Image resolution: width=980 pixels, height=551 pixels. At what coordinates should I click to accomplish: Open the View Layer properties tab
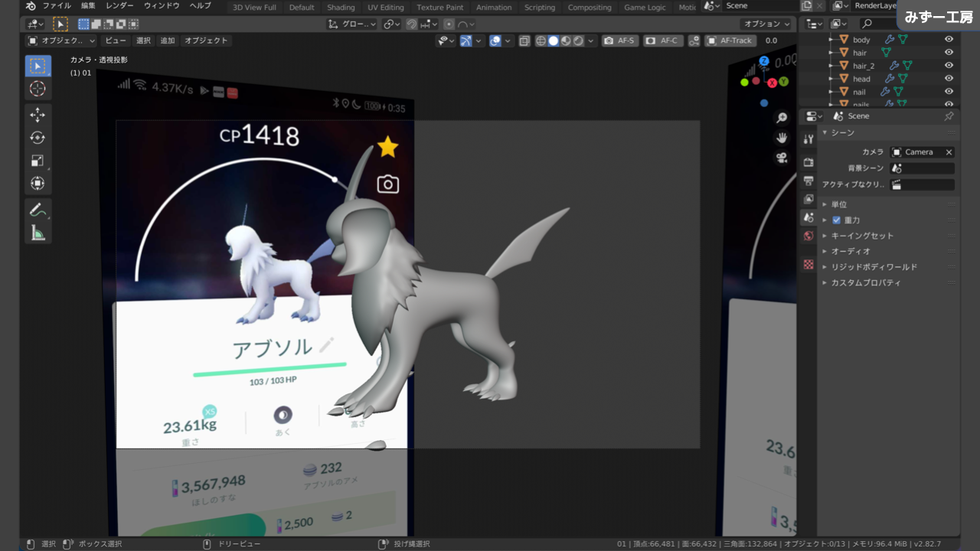click(808, 199)
